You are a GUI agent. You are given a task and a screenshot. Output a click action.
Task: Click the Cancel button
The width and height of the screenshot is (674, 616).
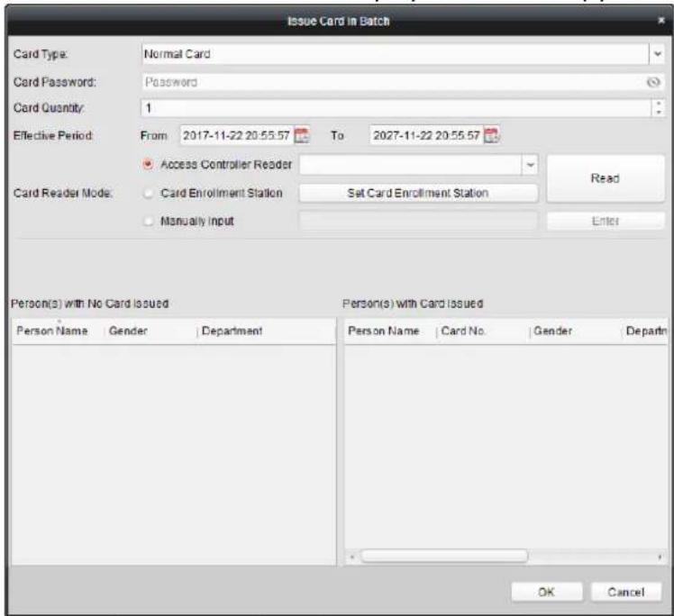626,592
